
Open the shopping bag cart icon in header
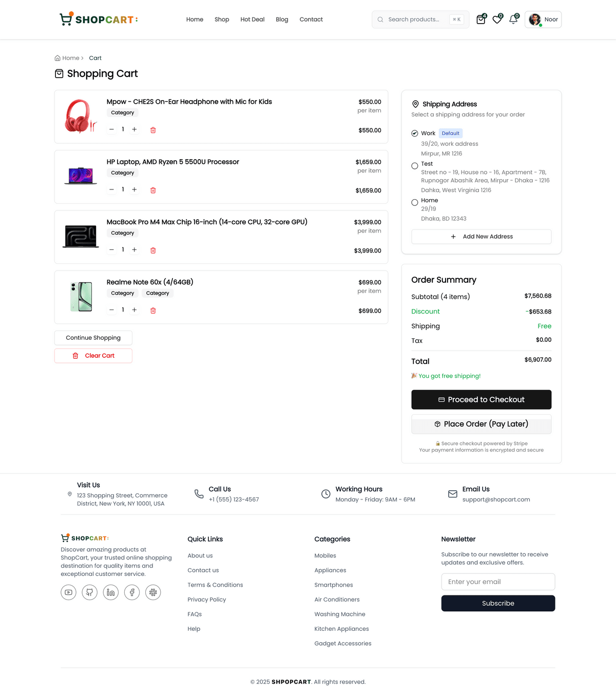(x=480, y=20)
